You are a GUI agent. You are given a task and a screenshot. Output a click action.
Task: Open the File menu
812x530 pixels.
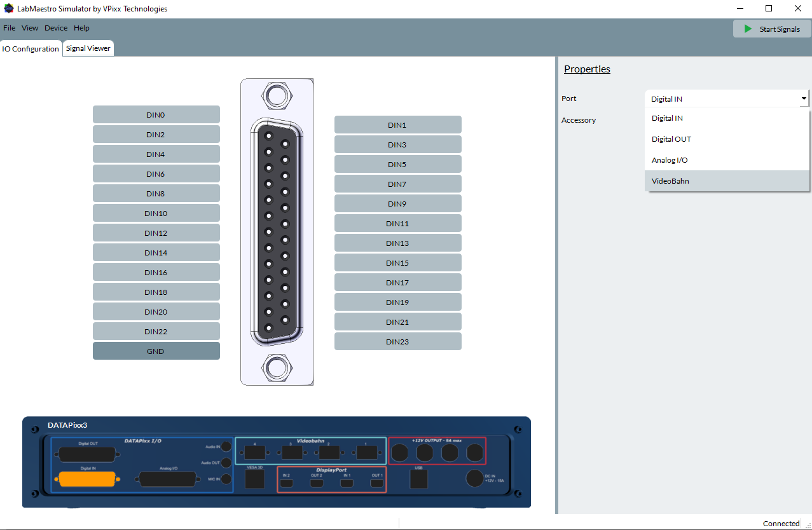coord(9,28)
